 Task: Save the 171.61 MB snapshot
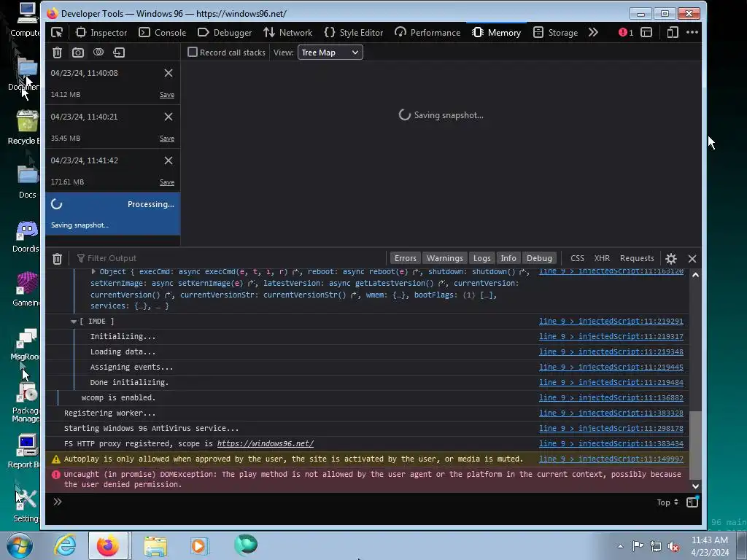167,182
